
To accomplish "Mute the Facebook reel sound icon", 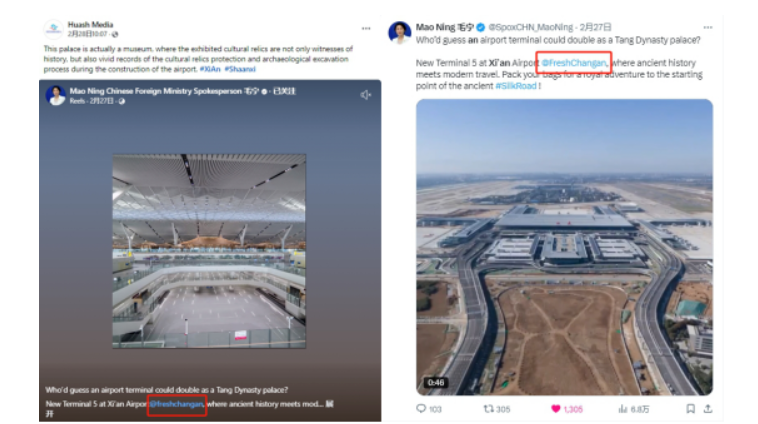I will coord(365,94).
